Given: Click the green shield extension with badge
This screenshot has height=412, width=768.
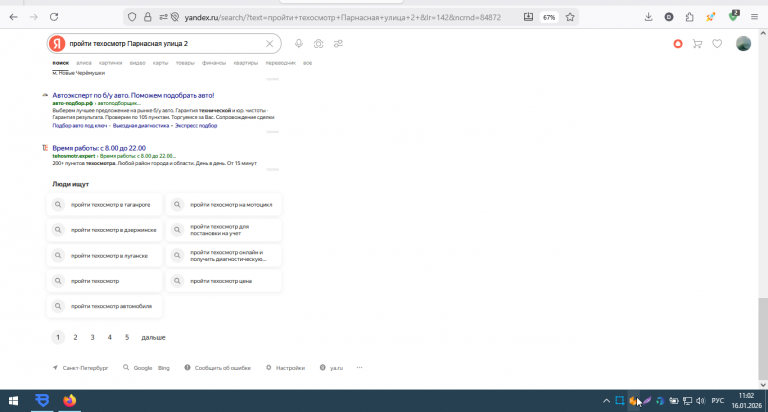Looking at the screenshot, I should [733, 16].
